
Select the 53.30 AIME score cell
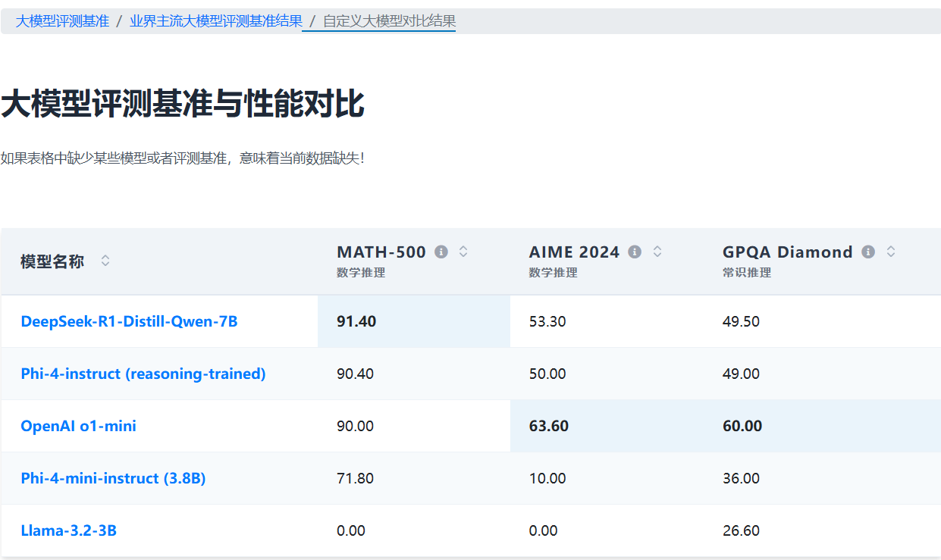tap(607, 321)
